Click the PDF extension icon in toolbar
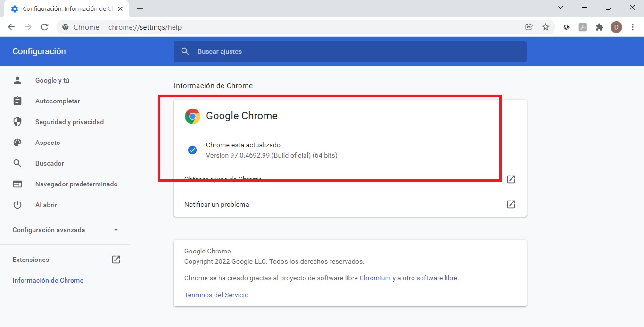The width and height of the screenshot is (644, 327). pyautogui.click(x=583, y=27)
